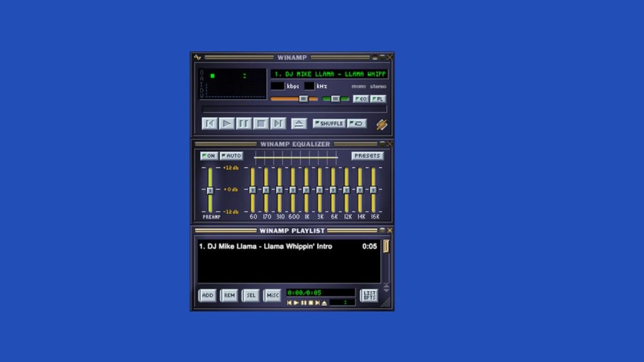The image size is (644, 362).
Task: Click the PREAMP slider handle
Action: (x=210, y=191)
